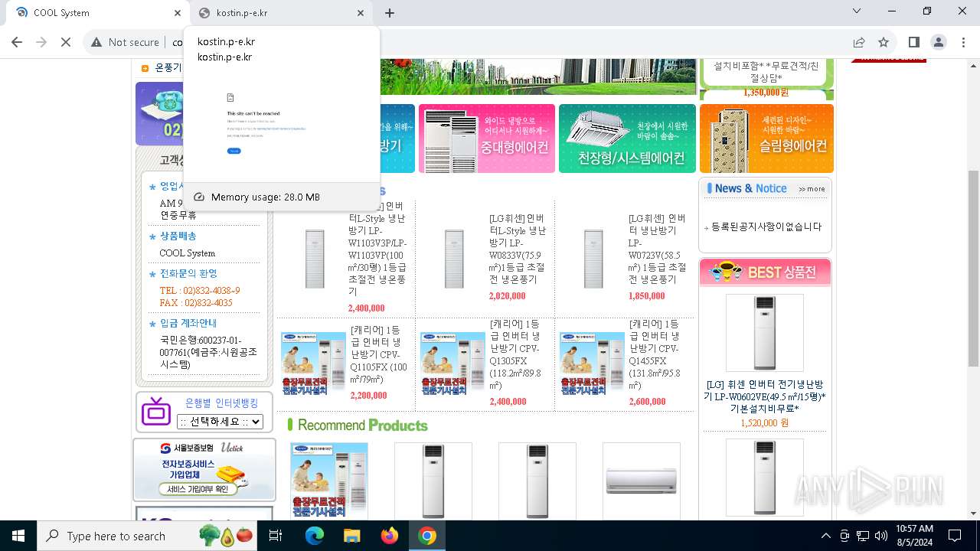Screen dimensions: 980x551
Task: Open Task View on the taskbar
Action: click(276, 536)
